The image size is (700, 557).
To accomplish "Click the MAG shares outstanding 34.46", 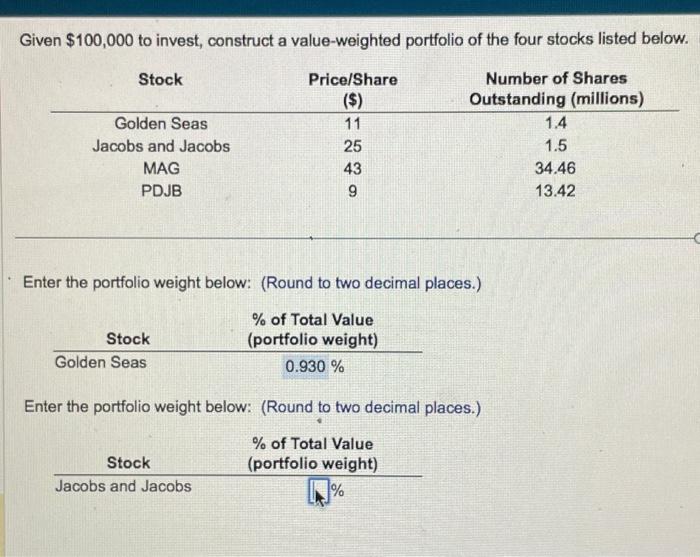I will [555, 168].
